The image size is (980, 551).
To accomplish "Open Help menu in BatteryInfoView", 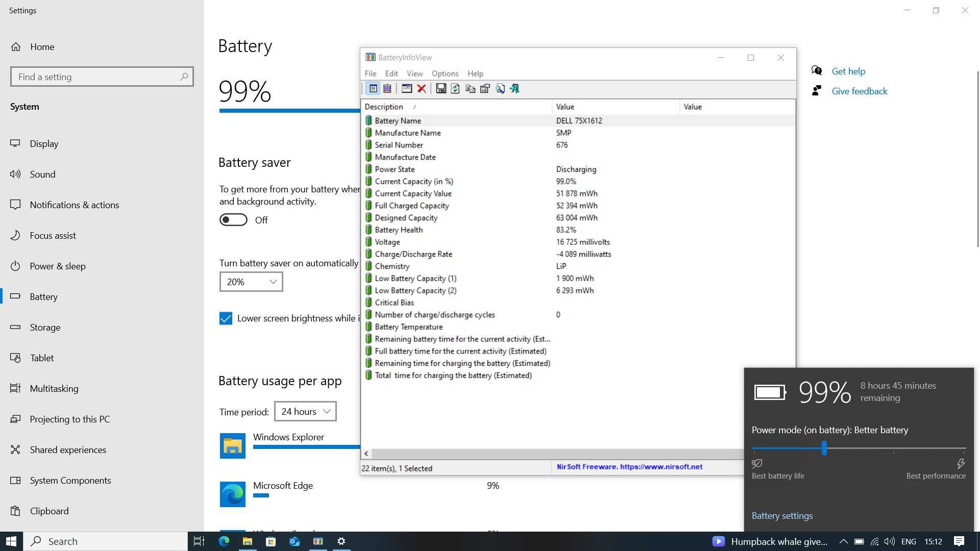I will tap(475, 73).
